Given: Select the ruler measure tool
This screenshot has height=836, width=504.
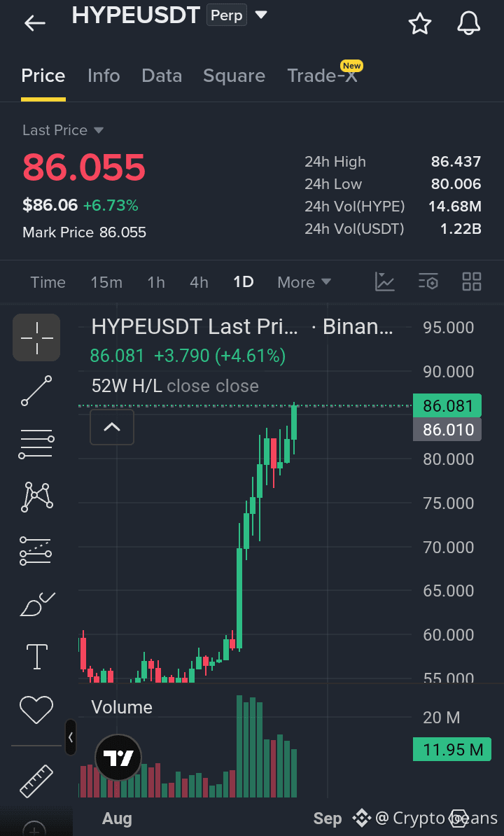Looking at the screenshot, I should pos(37,781).
